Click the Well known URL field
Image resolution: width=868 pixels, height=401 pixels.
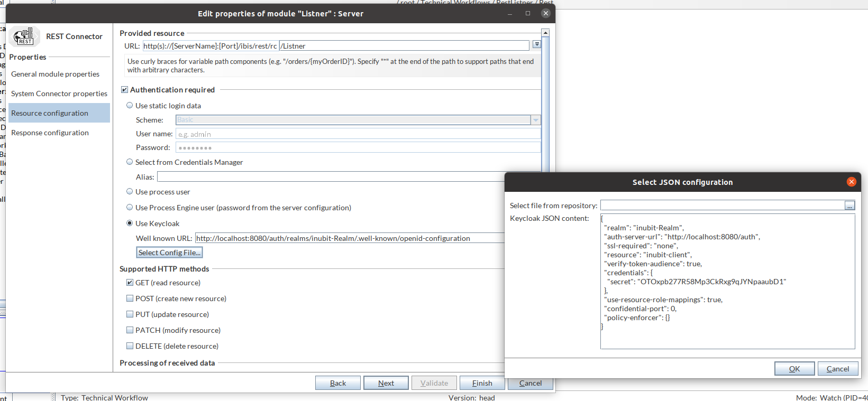tap(349, 238)
